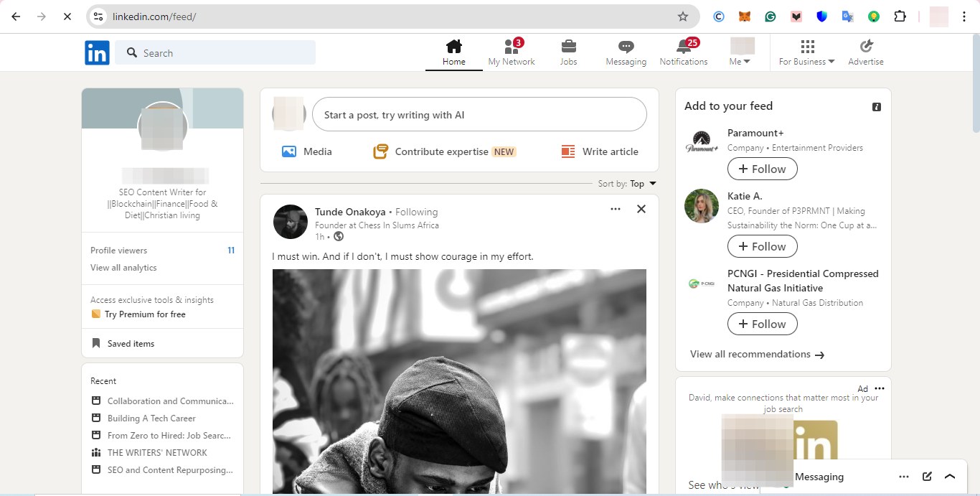This screenshot has height=496, width=980.
Task: Click Start a post input box
Action: 479,114
